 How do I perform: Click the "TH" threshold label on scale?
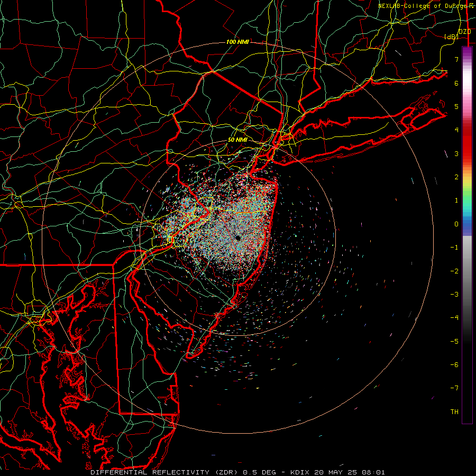[454, 412]
